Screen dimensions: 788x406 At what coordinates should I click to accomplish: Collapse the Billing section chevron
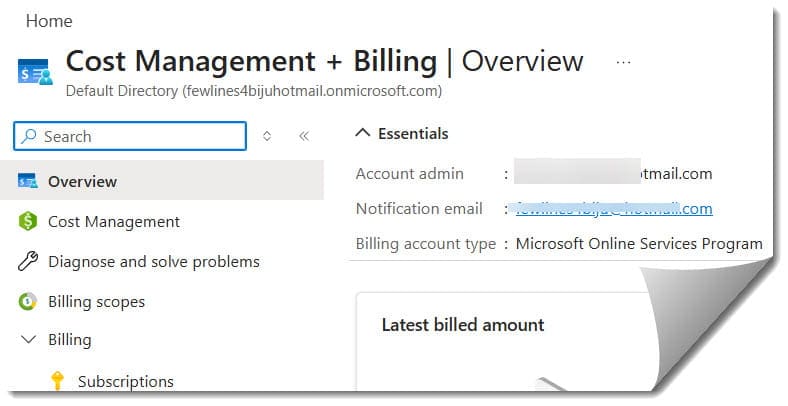[29, 340]
